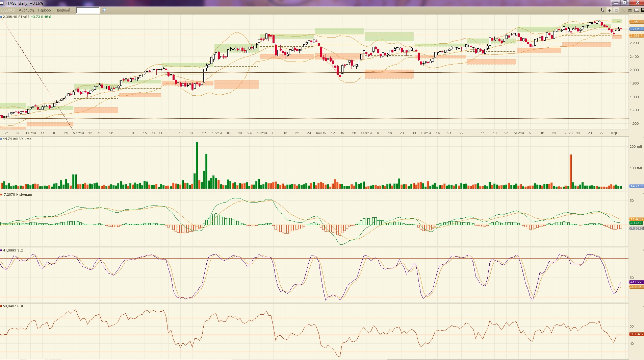Expand the Περίοδοι menu

pyautogui.click(x=45, y=10)
